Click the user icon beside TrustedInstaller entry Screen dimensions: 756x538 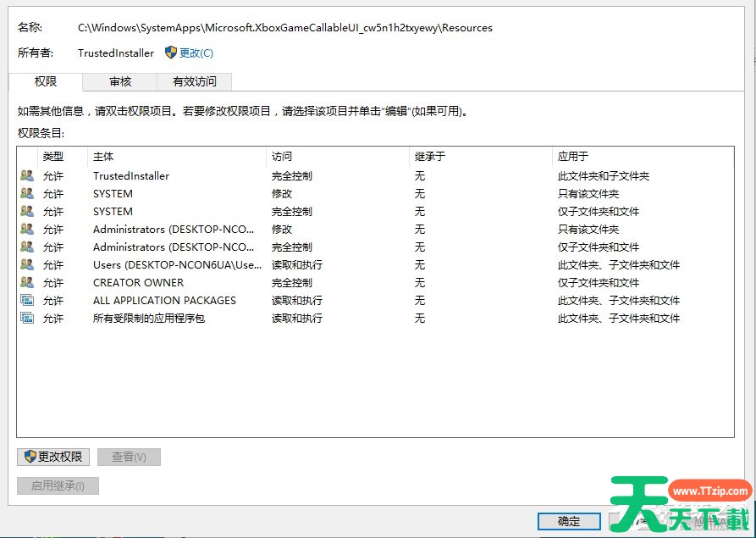[27, 176]
